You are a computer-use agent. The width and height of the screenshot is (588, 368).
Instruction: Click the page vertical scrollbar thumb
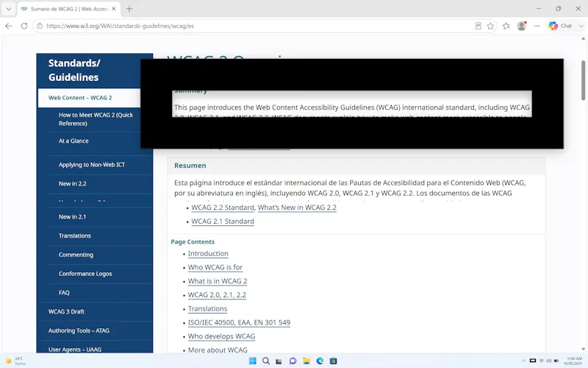pos(583,80)
